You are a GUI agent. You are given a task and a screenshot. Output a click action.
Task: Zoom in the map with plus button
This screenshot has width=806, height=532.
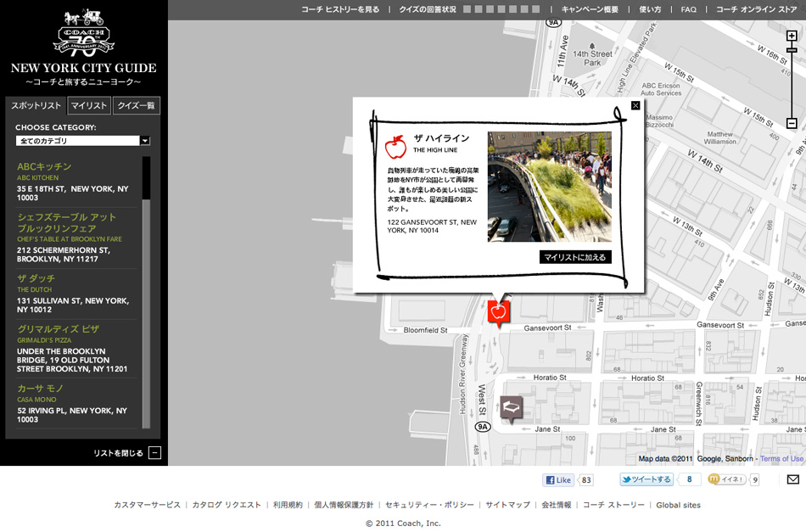[x=792, y=36]
